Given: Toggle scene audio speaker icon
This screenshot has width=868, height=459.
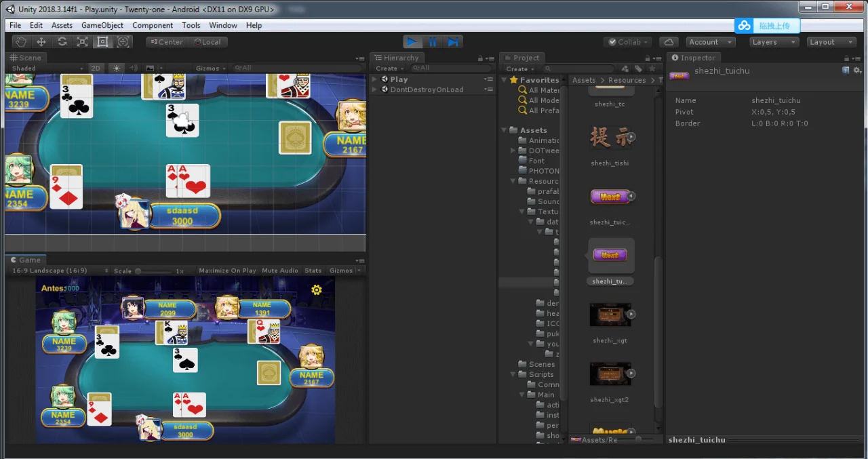Looking at the screenshot, I should point(133,68).
